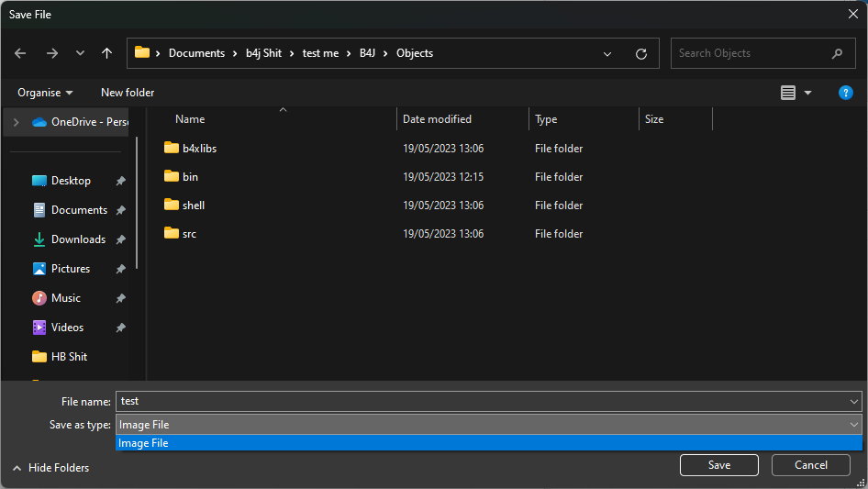868x489 pixels.
Task: Click the Up one level arrow
Action: click(107, 53)
